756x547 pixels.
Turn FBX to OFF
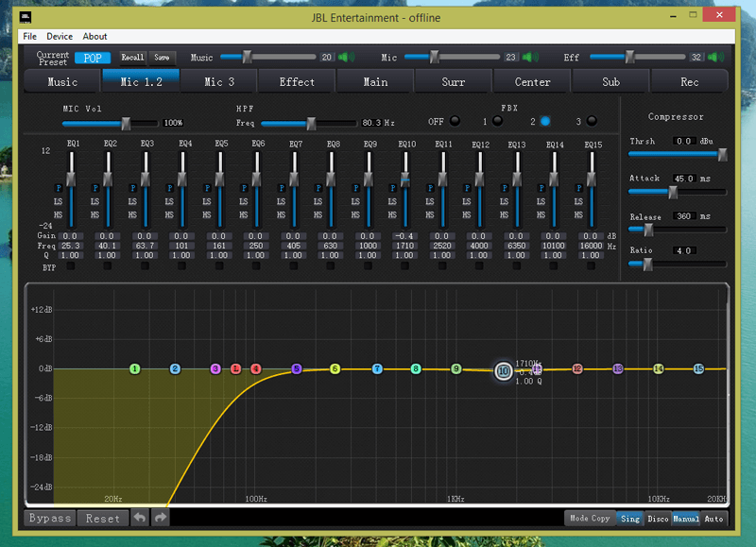point(455,121)
